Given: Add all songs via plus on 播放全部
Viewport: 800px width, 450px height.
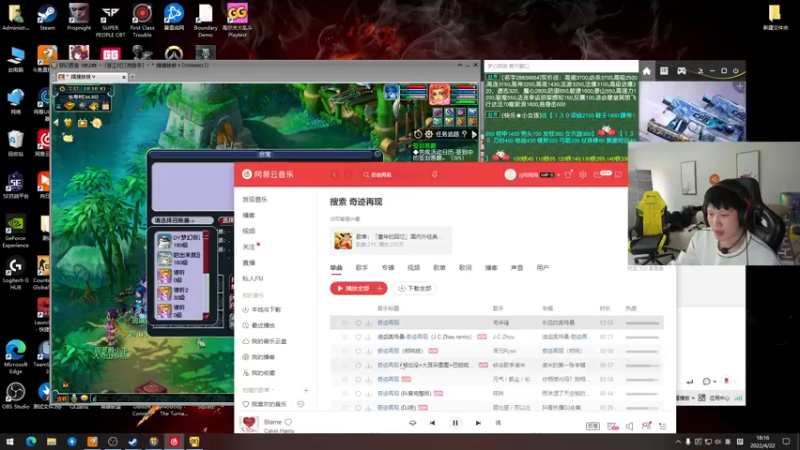Looking at the screenshot, I should click(x=380, y=288).
